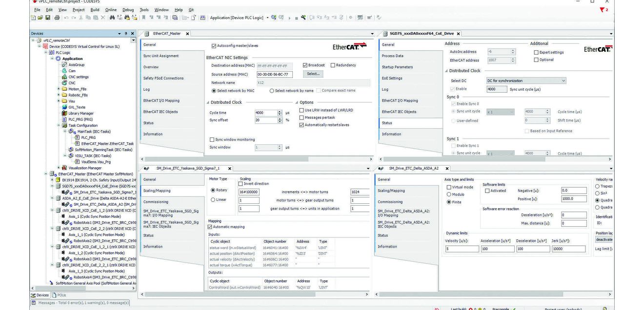
Task: Close the EtherCAT_Master editor tab
Action: pyautogui.click(x=187, y=34)
